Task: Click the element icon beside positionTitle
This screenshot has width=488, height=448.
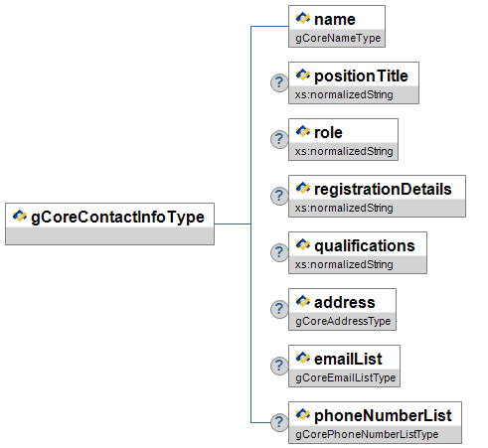Action: point(303,75)
